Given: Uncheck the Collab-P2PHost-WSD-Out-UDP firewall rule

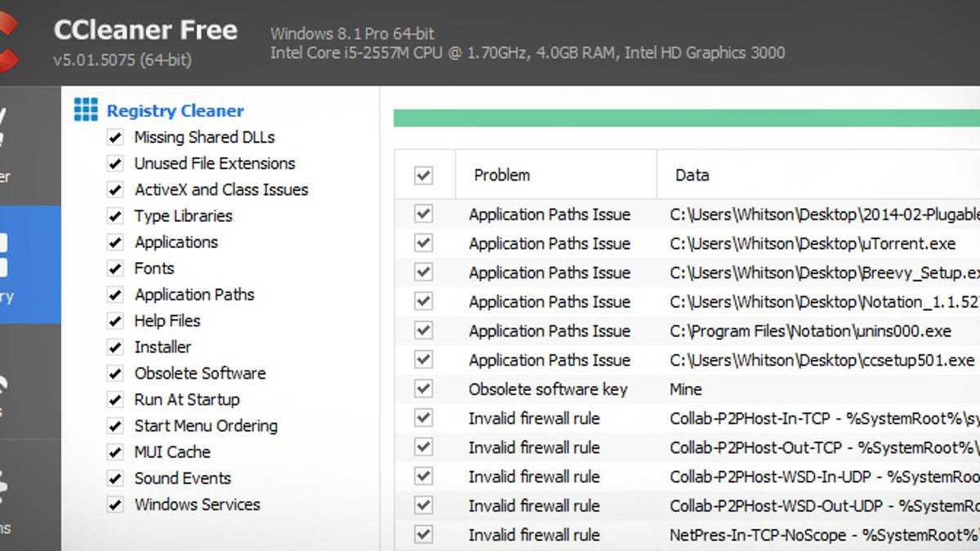Looking at the screenshot, I should (x=423, y=506).
